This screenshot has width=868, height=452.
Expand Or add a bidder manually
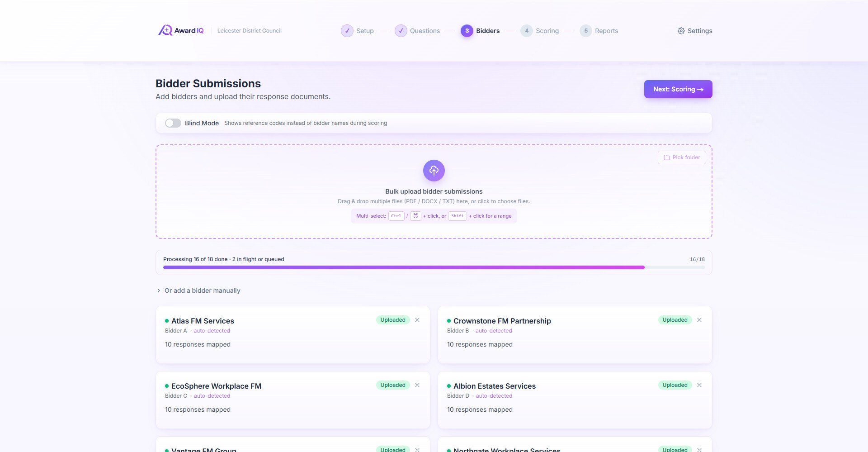click(x=202, y=290)
